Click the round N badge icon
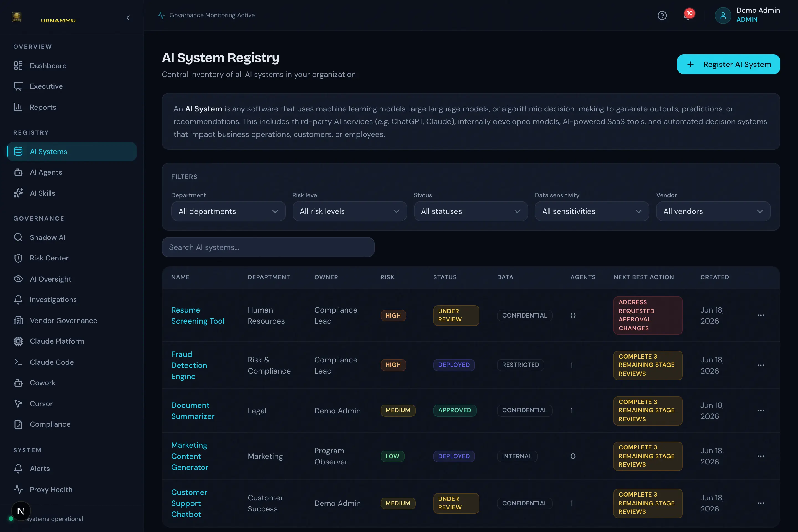Image resolution: width=798 pixels, height=532 pixels. pos(21,511)
